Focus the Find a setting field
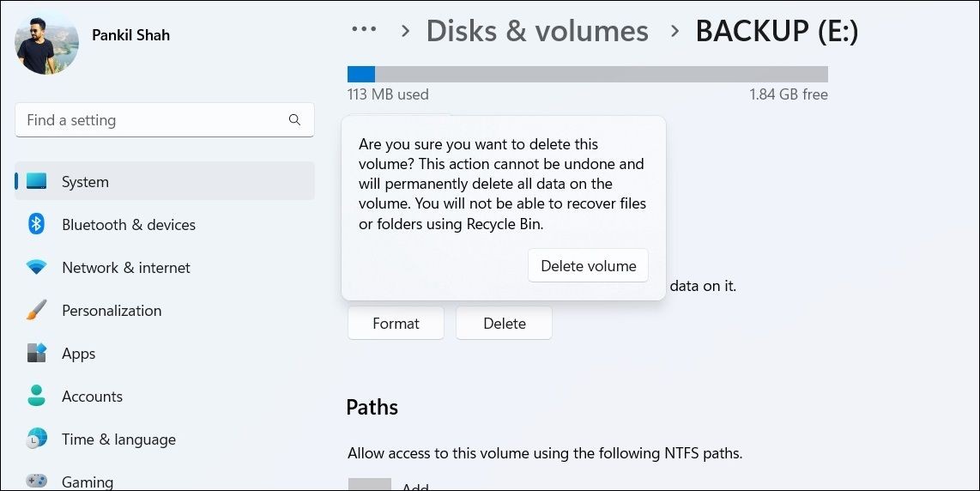 (165, 120)
